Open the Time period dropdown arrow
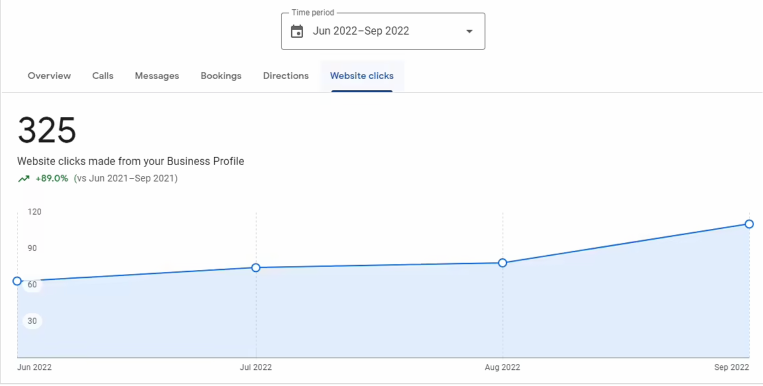 (x=469, y=32)
